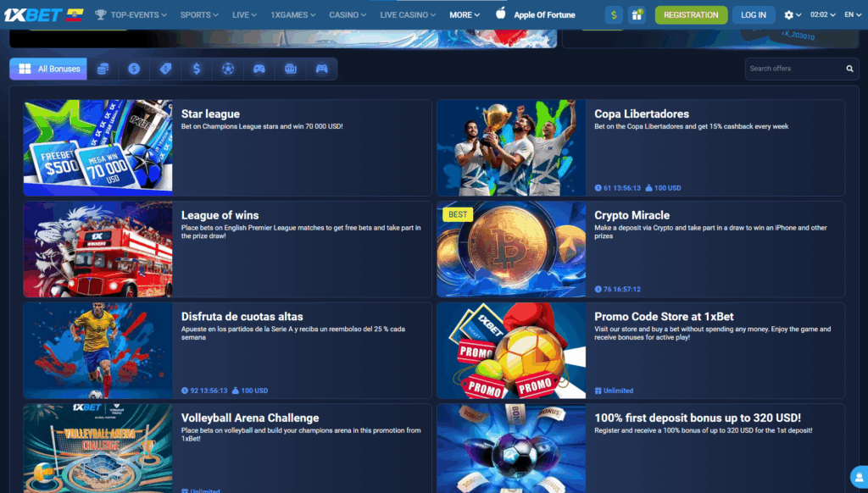Filter bonuses by the soccer ball icon
Image resolution: width=868 pixels, height=493 pixels.
[x=228, y=69]
